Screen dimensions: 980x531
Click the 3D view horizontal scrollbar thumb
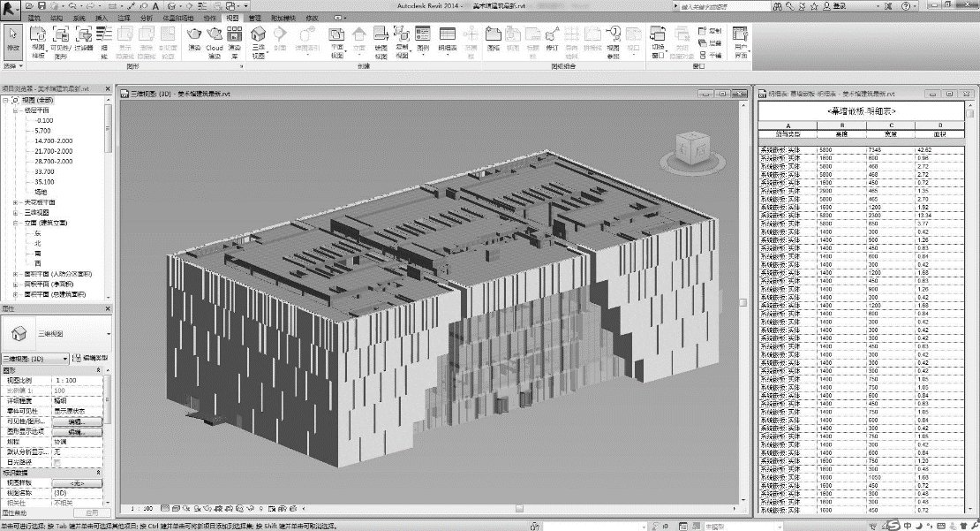[519, 509]
